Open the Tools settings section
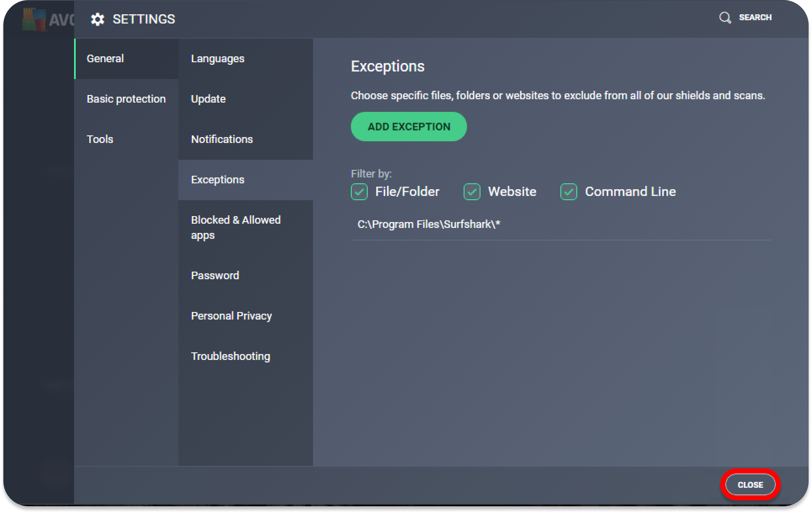Screen dimensions: 812x513 coord(100,139)
